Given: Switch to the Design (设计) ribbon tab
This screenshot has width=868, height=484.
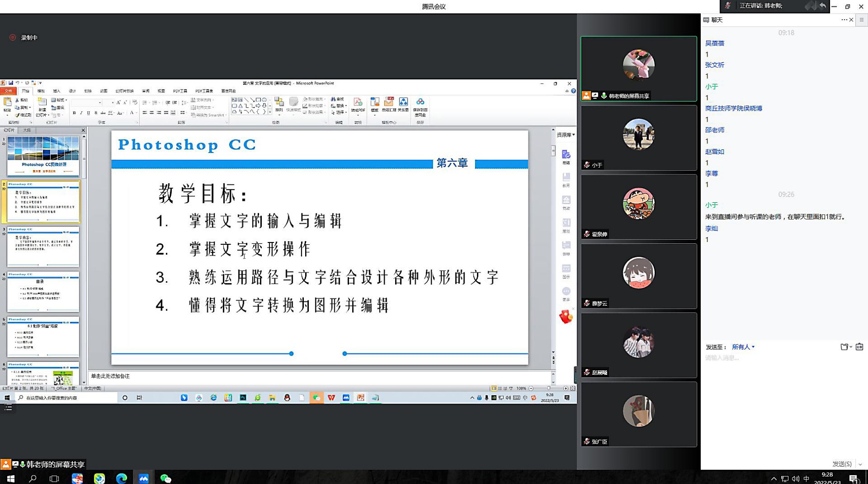Looking at the screenshot, I should pyautogui.click(x=72, y=91).
